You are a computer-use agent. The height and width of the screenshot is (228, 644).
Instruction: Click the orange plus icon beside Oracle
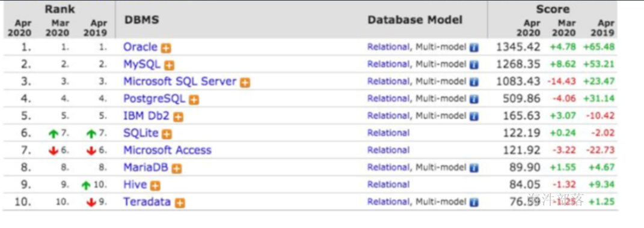(x=166, y=49)
